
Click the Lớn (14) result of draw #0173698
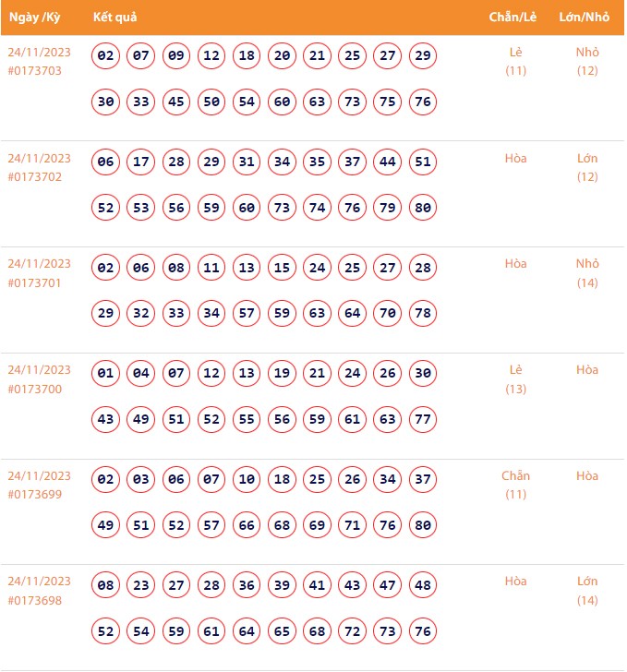[587, 591]
